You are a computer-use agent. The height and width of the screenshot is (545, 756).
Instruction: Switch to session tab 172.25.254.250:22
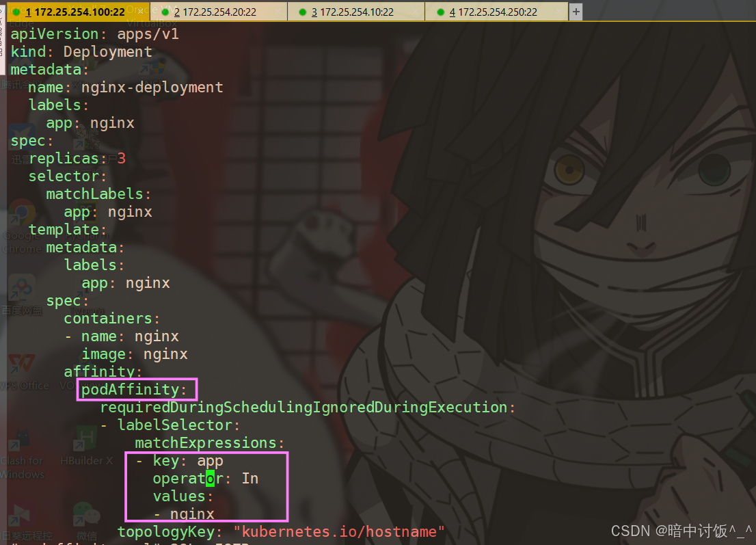497,12
